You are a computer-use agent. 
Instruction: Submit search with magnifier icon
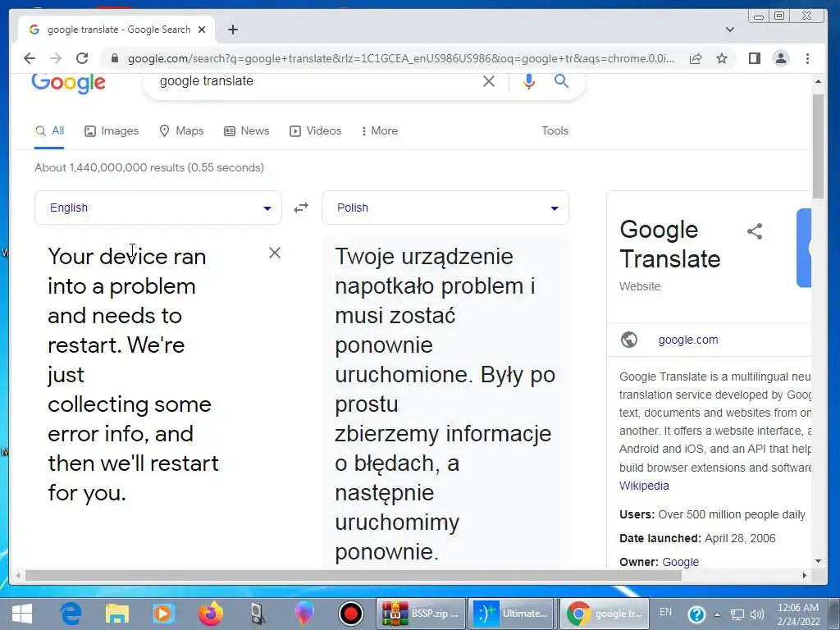tap(561, 81)
